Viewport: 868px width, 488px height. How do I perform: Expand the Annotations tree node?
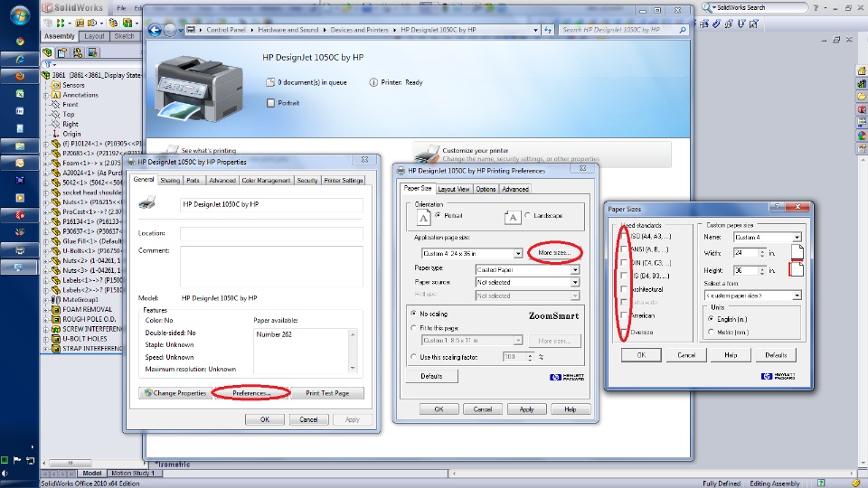46,95
